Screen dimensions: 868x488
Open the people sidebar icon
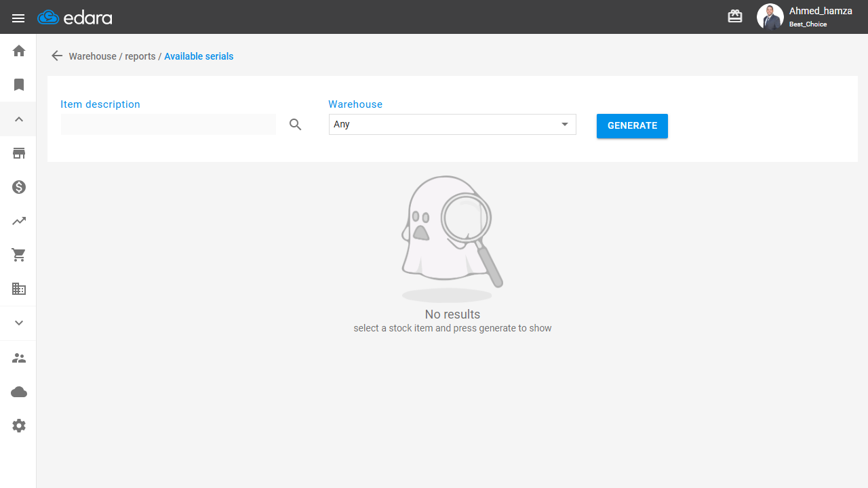[19, 358]
